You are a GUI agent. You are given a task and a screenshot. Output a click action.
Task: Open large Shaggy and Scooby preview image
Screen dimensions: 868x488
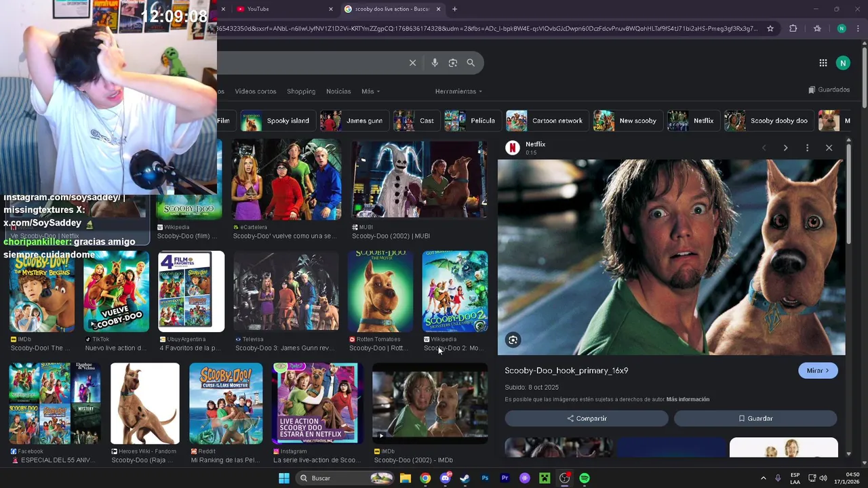[671, 258]
